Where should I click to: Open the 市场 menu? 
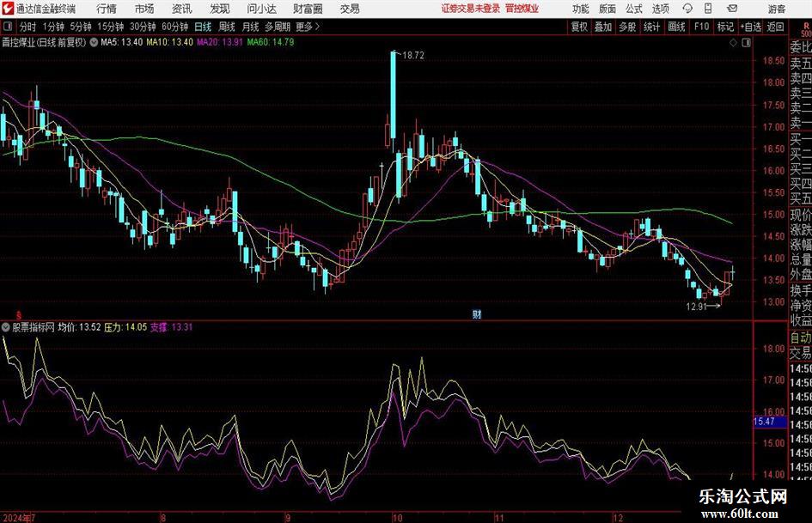[144, 9]
